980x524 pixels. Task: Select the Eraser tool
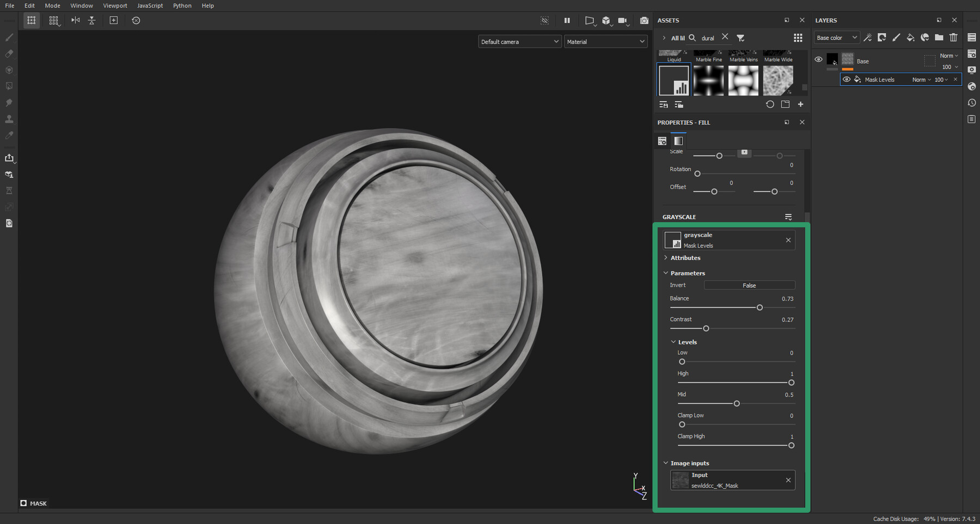click(9, 54)
